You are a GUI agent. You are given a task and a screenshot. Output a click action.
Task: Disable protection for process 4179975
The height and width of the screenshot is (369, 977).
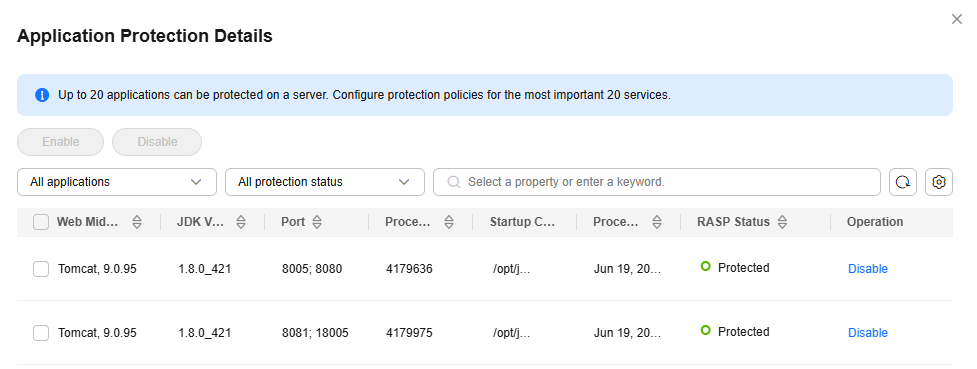pyautogui.click(x=867, y=333)
